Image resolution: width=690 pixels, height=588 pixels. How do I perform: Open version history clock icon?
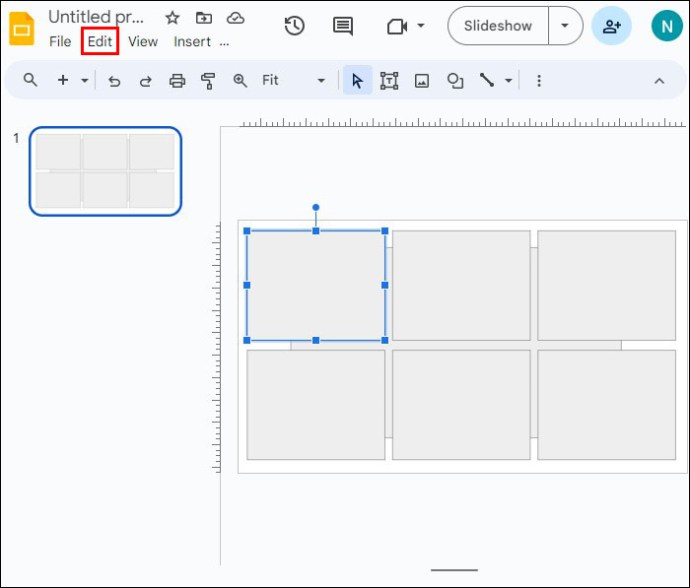pos(294,26)
